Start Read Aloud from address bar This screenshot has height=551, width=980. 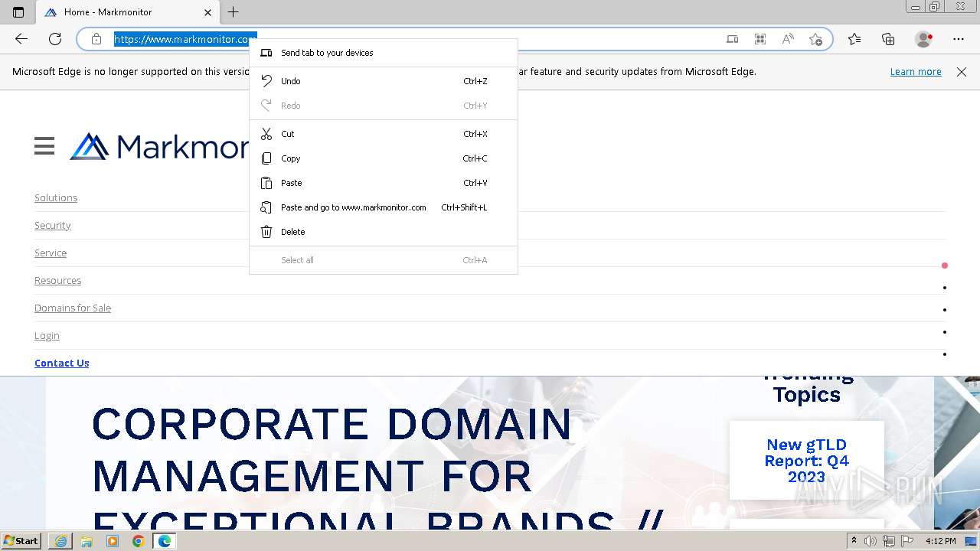tap(788, 39)
